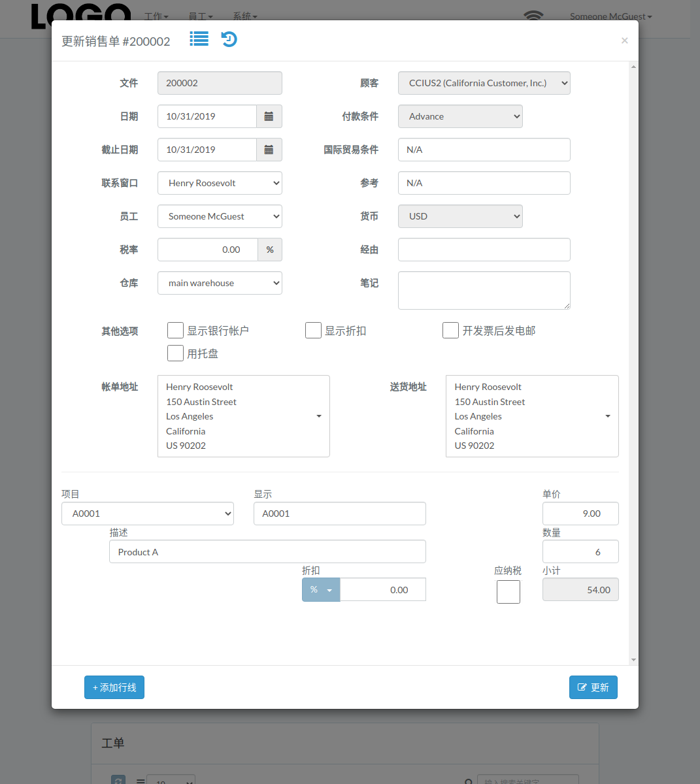The image size is (700, 784).
Task: Click the 税率 input field
Action: click(x=208, y=250)
